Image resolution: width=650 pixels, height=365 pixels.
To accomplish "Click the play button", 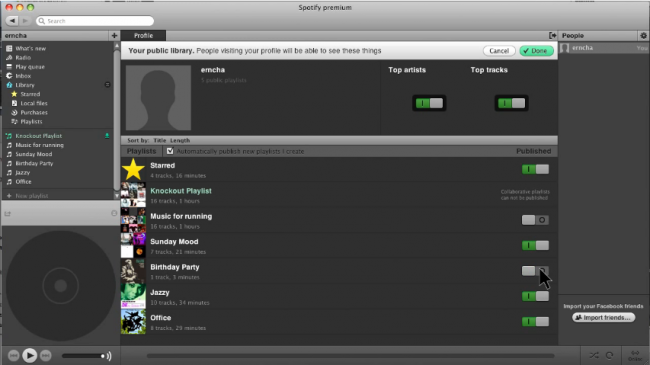I will click(29, 355).
